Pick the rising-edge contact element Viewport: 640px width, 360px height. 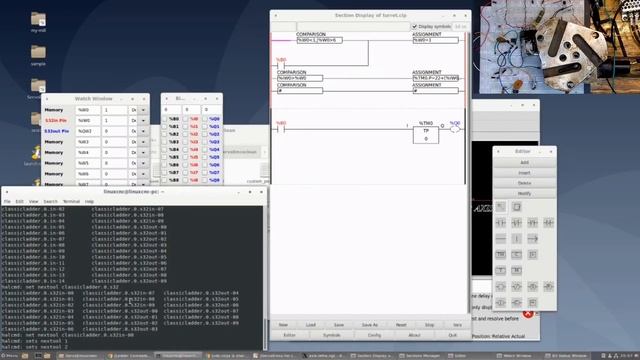click(533, 222)
